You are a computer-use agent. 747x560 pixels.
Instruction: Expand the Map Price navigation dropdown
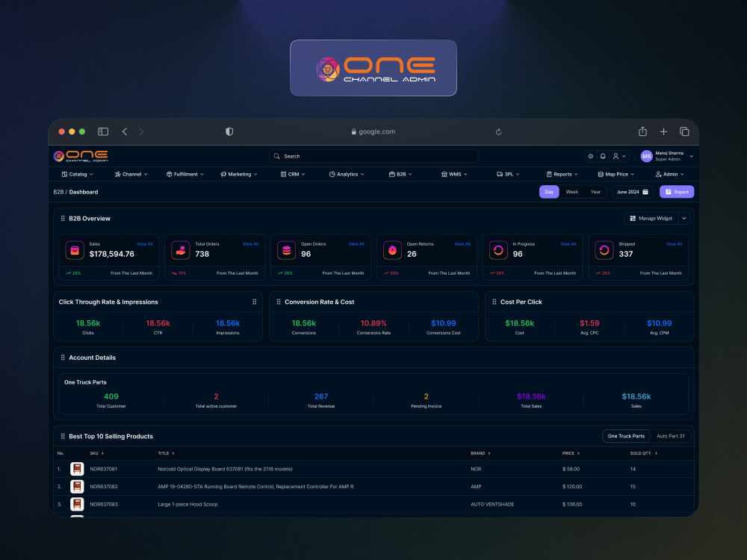tap(616, 174)
